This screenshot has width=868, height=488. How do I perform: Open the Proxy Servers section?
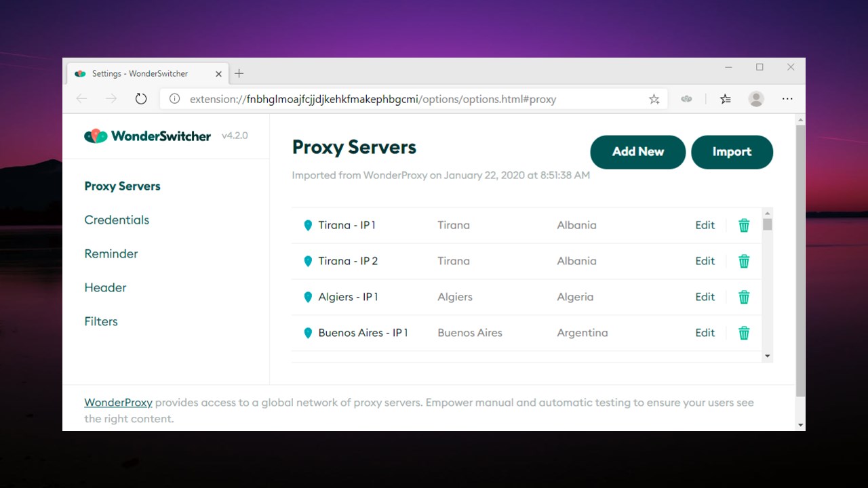[122, 186]
